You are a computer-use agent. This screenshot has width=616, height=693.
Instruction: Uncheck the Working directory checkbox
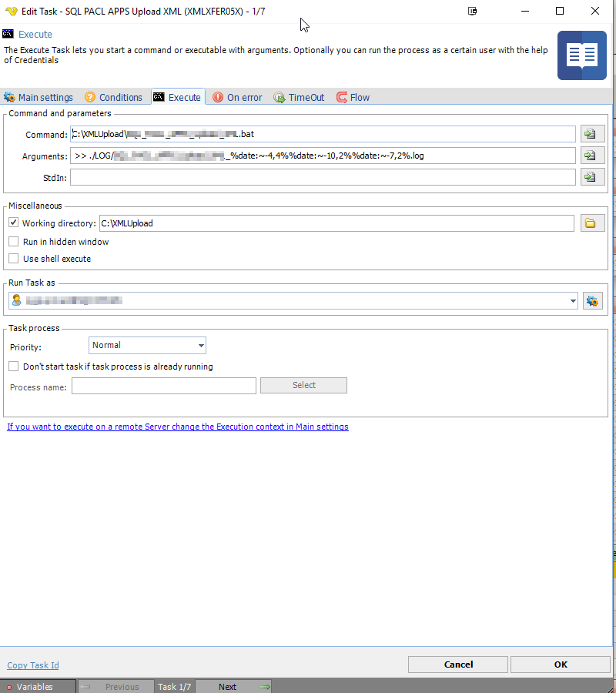click(13, 223)
